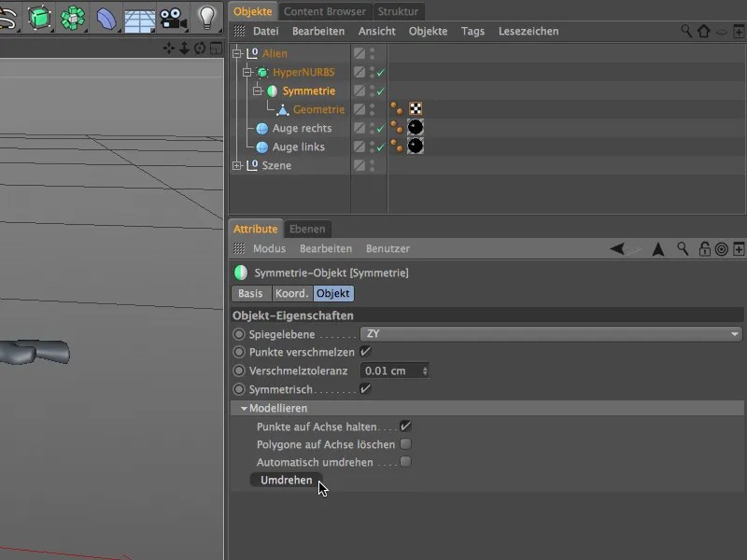This screenshot has width=747, height=560.
Task: Click the black material tag on Auge rechts
Action: pos(416,128)
